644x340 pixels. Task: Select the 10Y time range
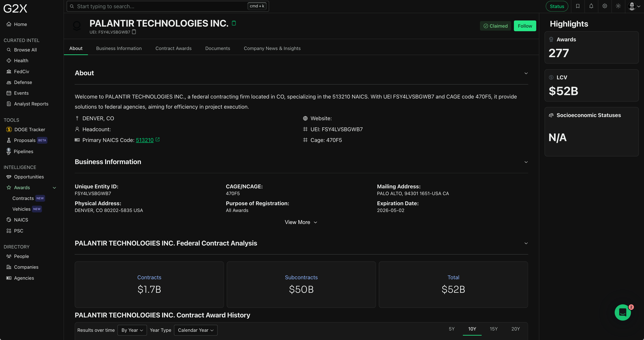[x=472, y=329]
